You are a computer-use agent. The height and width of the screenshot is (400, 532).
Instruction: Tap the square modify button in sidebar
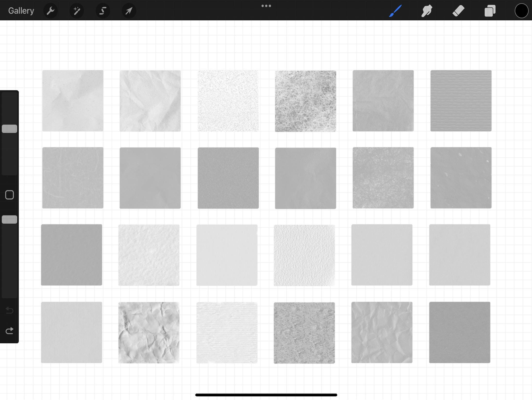[10, 195]
